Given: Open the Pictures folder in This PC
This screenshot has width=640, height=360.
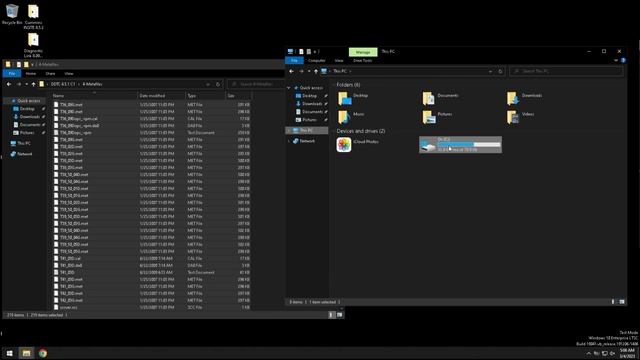Looking at the screenshot, I should [438, 117].
